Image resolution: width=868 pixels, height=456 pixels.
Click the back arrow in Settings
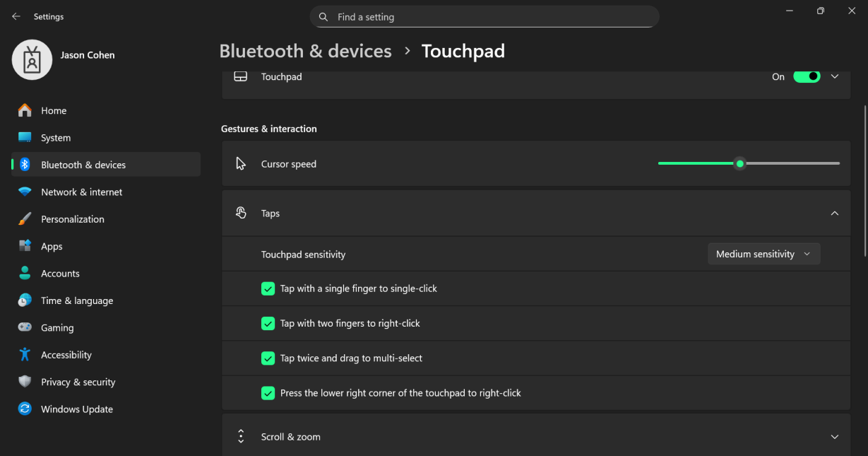[x=16, y=16]
